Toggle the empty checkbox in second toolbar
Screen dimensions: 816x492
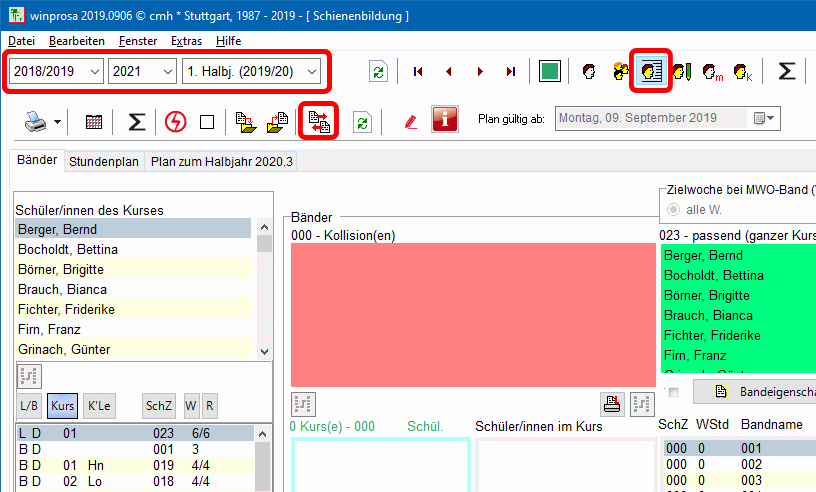[x=207, y=122]
